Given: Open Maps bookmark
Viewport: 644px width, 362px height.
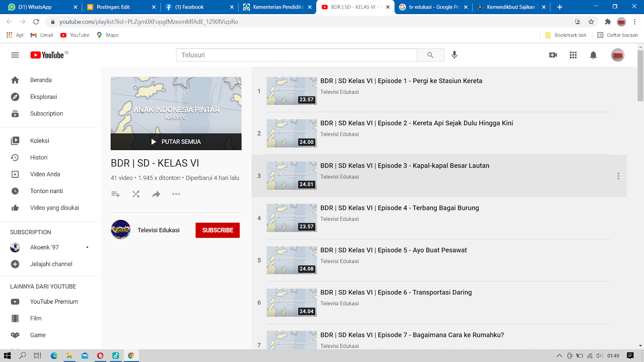Looking at the screenshot, I should point(107,35).
